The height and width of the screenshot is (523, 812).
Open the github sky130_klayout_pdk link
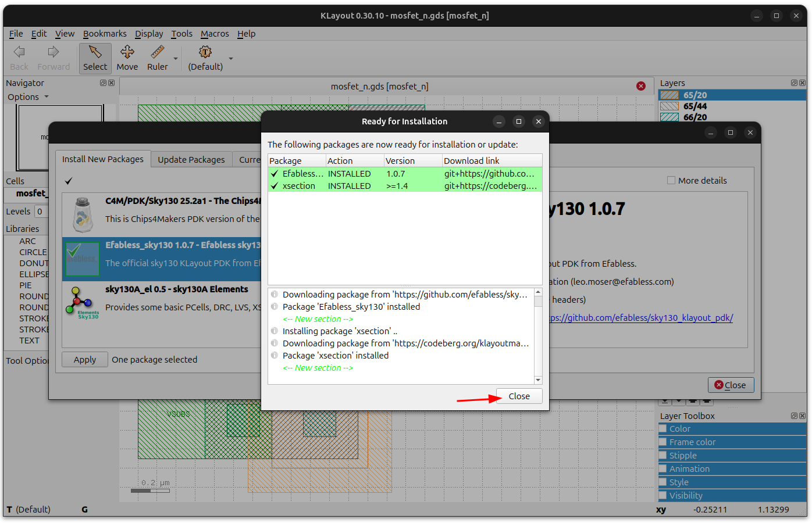point(642,318)
